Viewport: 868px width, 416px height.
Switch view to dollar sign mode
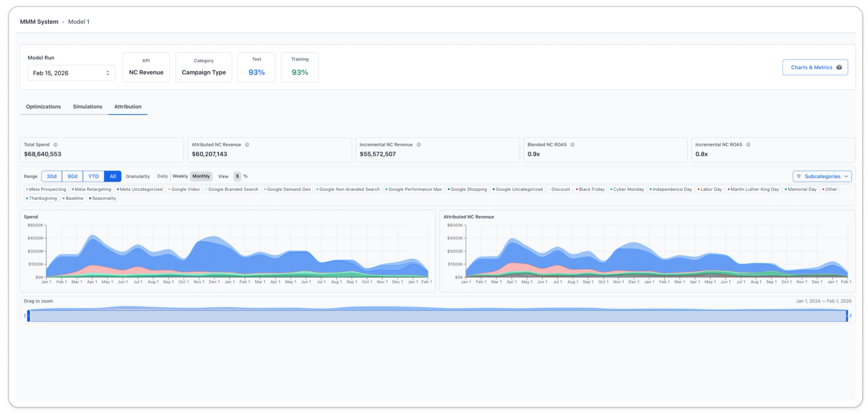[237, 176]
